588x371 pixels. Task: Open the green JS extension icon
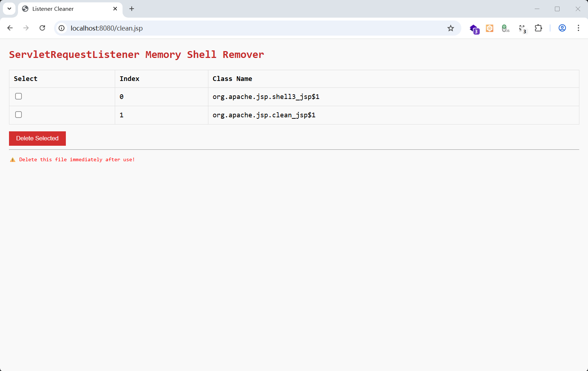point(505,28)
